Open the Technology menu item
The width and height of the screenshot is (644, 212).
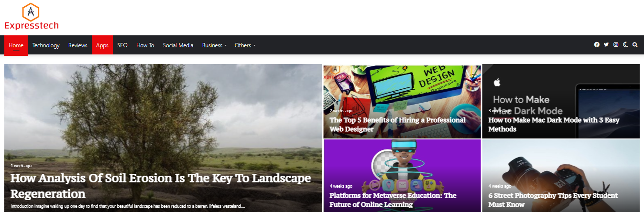pos(46,45)
